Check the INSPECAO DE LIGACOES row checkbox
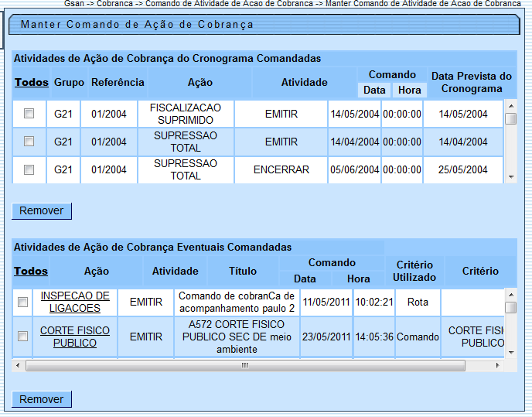This screenshot has width=532, height=417. coord(23,302)
